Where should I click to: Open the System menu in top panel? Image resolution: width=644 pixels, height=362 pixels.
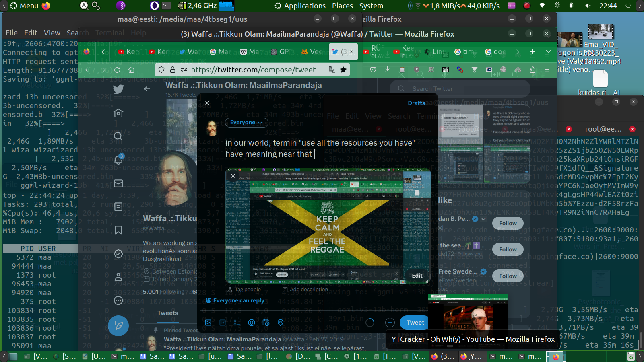[x=371, y=6]
